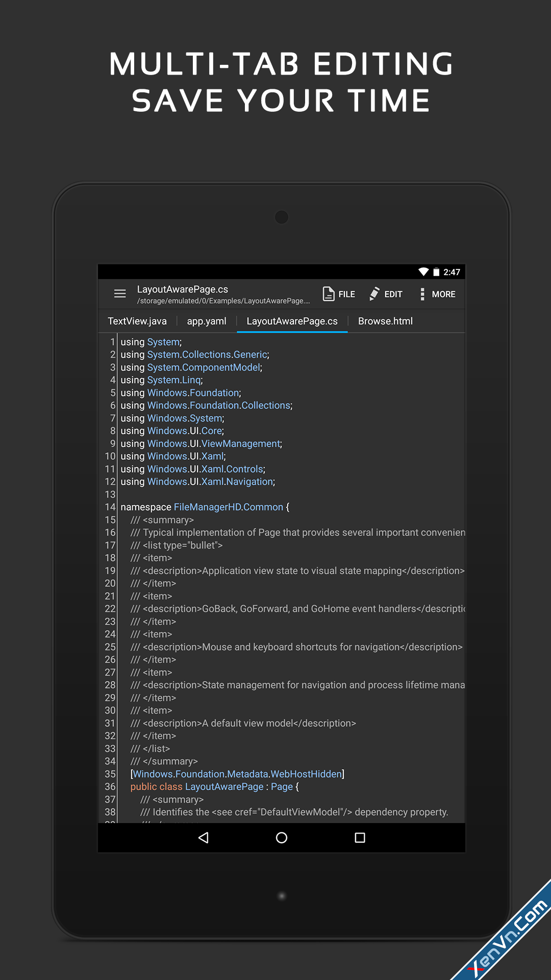551x980 pixels.
Task: Place cursor on 'using System;' line
Action: tap(151, 342)
